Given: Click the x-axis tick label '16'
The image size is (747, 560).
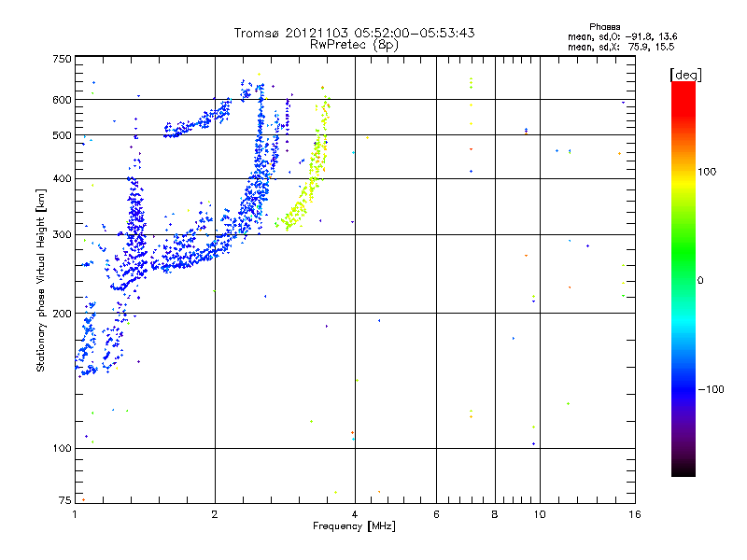Looking at the screenshot, I should pyautogui.click(x=635, y=514).
